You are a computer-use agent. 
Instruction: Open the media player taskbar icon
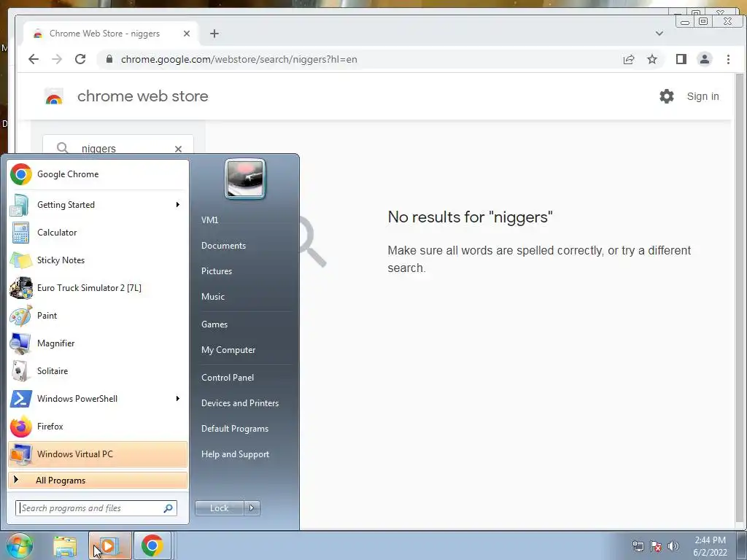pyautogui.click(x=109, y=546)
